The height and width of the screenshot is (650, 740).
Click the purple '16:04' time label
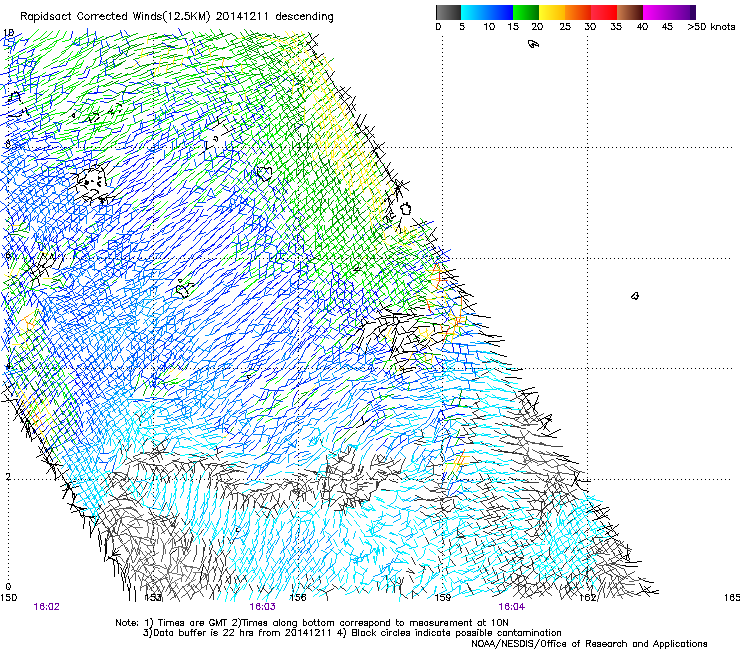click(512, 607)
